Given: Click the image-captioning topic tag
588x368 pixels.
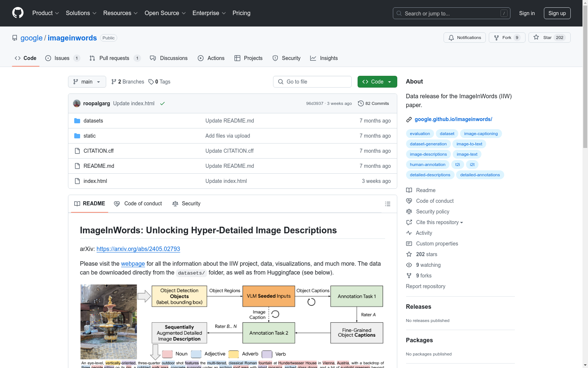Looking at the screenshot, I should [481, 134].
